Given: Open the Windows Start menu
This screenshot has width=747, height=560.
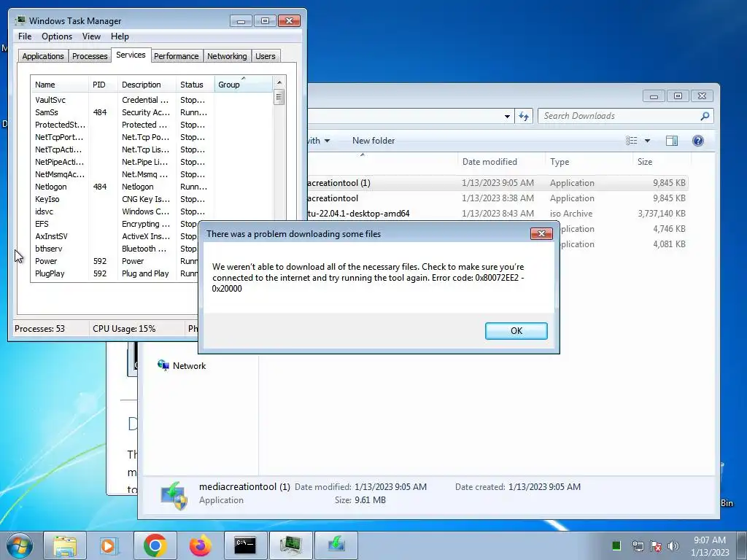Looking at the screenshot, I should click(19, 545).
